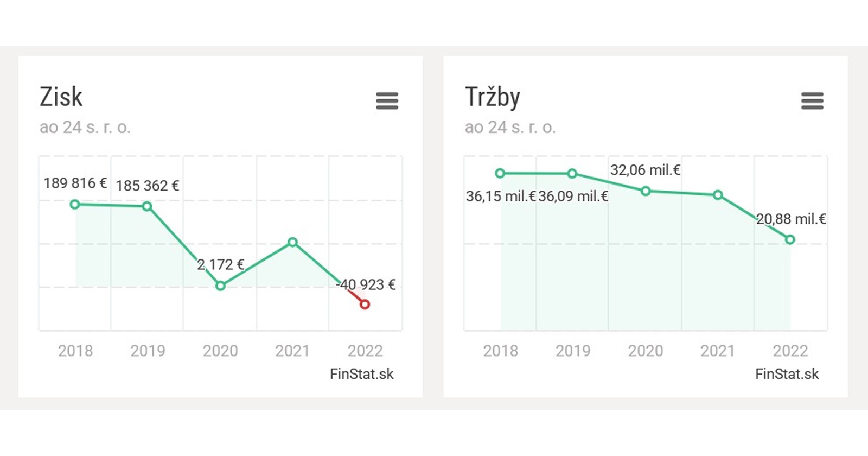The width and height of the screenshot is (868, 456).
Task: Click the 2019 profit data point
Action: pos(147,206)
